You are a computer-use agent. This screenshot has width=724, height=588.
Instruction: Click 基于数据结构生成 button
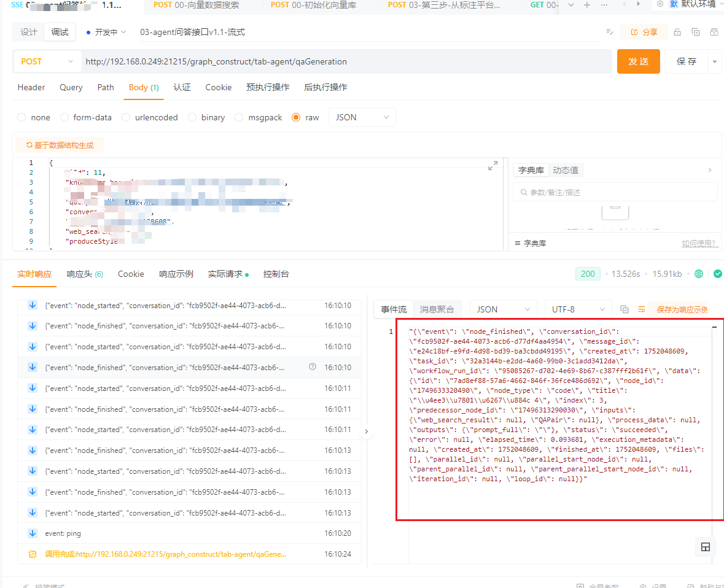point(60,145)
